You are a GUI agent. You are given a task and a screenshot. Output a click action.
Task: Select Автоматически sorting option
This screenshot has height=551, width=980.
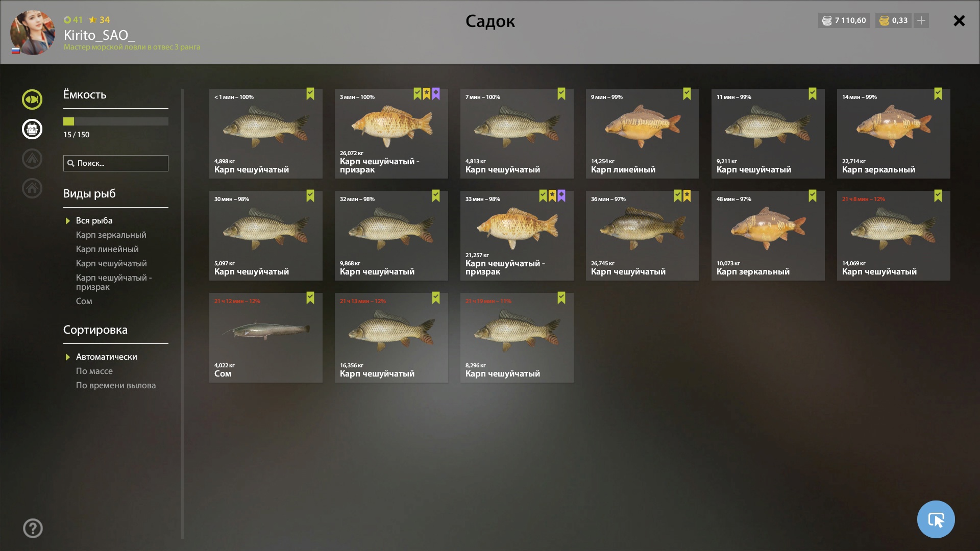point(107,357)
